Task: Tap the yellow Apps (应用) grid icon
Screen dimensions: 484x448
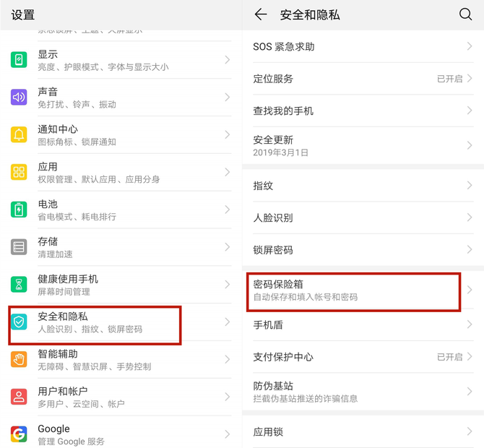Action: 19,172
